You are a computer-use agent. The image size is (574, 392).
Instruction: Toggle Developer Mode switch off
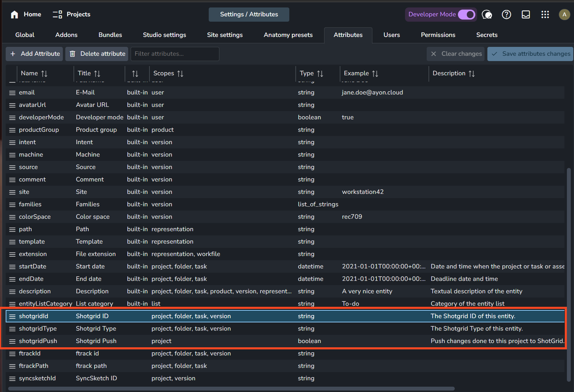466,15
